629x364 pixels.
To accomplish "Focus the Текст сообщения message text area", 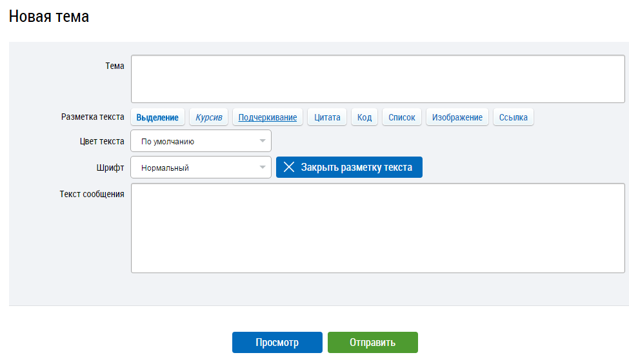I will click(377, 228).
